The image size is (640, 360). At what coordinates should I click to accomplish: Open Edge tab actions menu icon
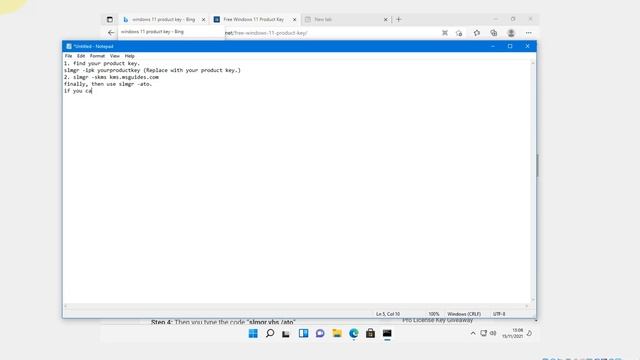point(109,19)
